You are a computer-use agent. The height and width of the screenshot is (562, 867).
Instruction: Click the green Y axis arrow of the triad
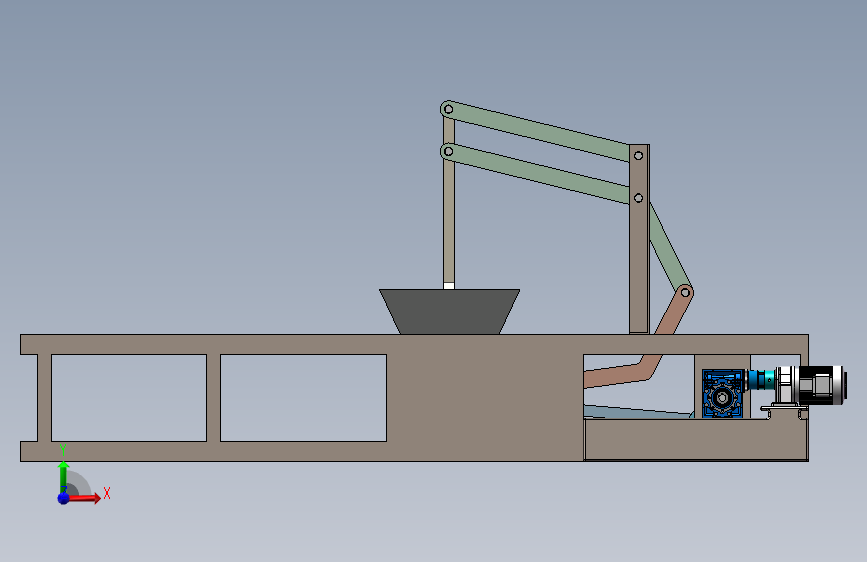click(x=63, y=476)
